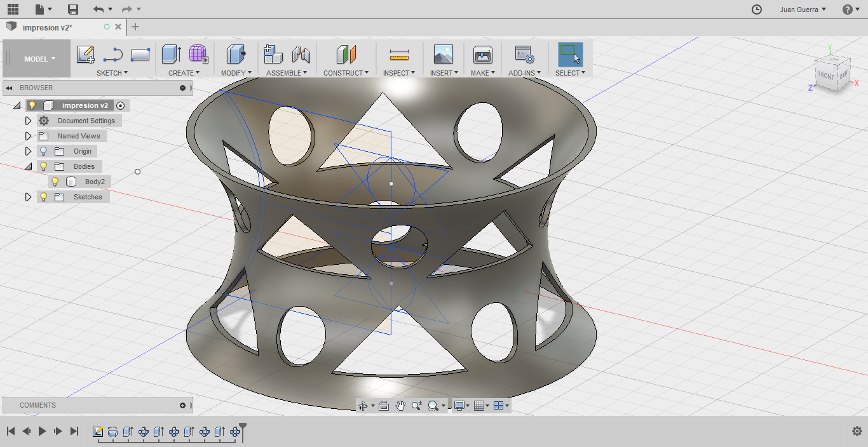Select the Pan hand tool
868x447 pixels.
tap(400, 406)
